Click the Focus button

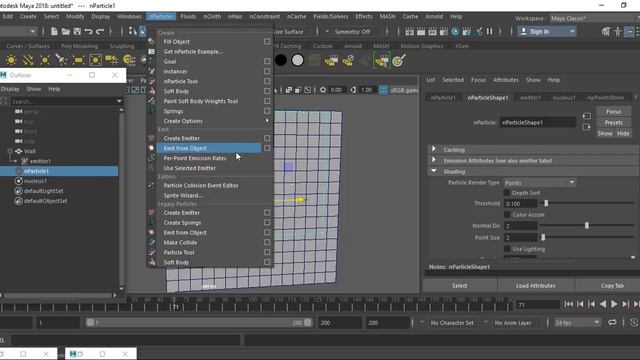point(613,111)
